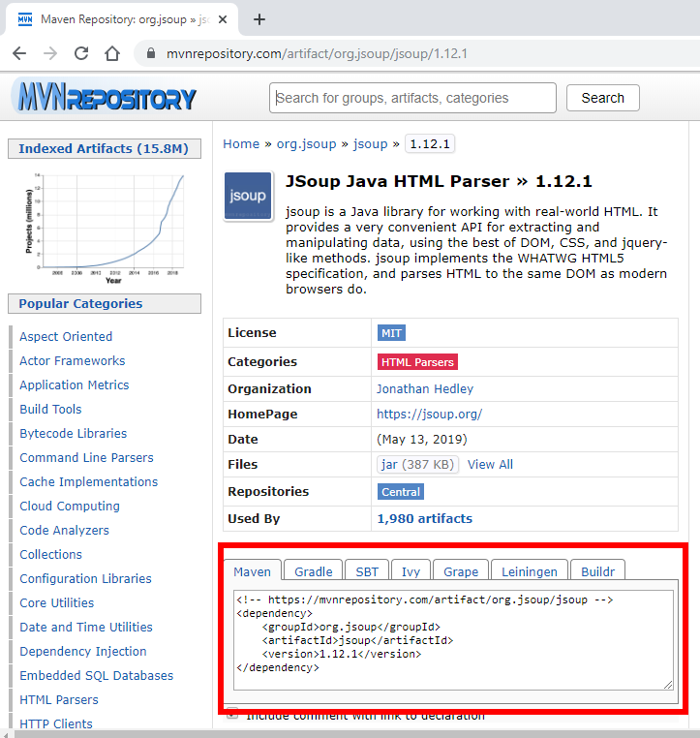Open Indexed Artifacts (15.8M) header
The height and width of the screenshot is (738, 700).
tap(104, 149)
